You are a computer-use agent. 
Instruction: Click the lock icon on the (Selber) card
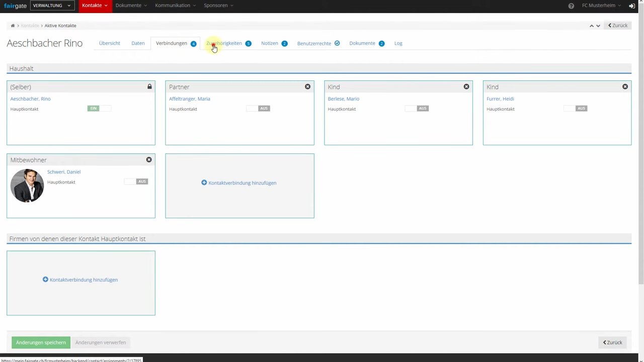tap(149, 87)
